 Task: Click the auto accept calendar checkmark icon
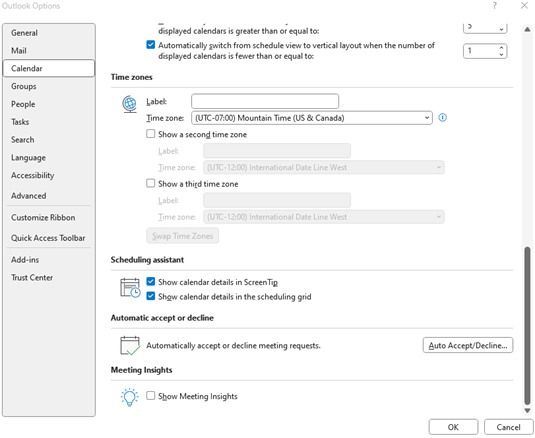130,346
